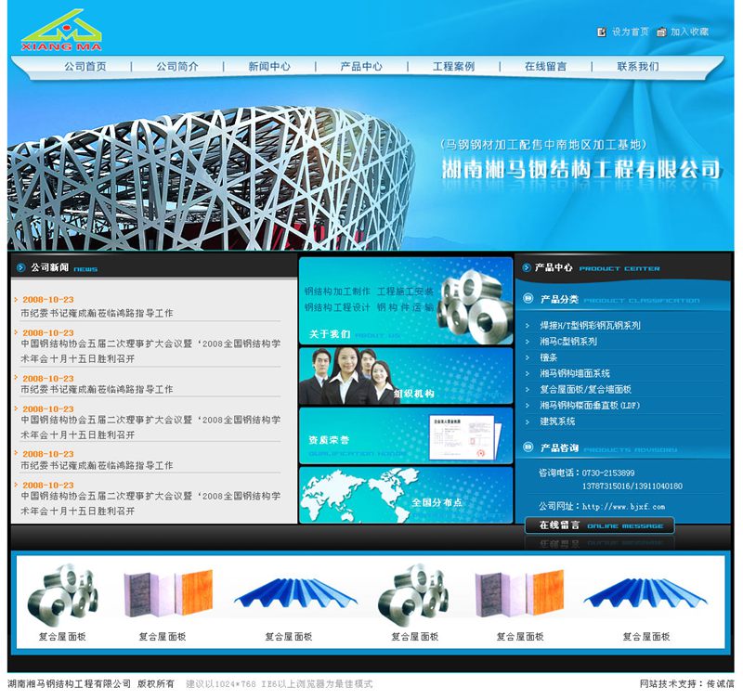
Task: Click the arrow icon beside 公司新闻
Action: (20, 268)
